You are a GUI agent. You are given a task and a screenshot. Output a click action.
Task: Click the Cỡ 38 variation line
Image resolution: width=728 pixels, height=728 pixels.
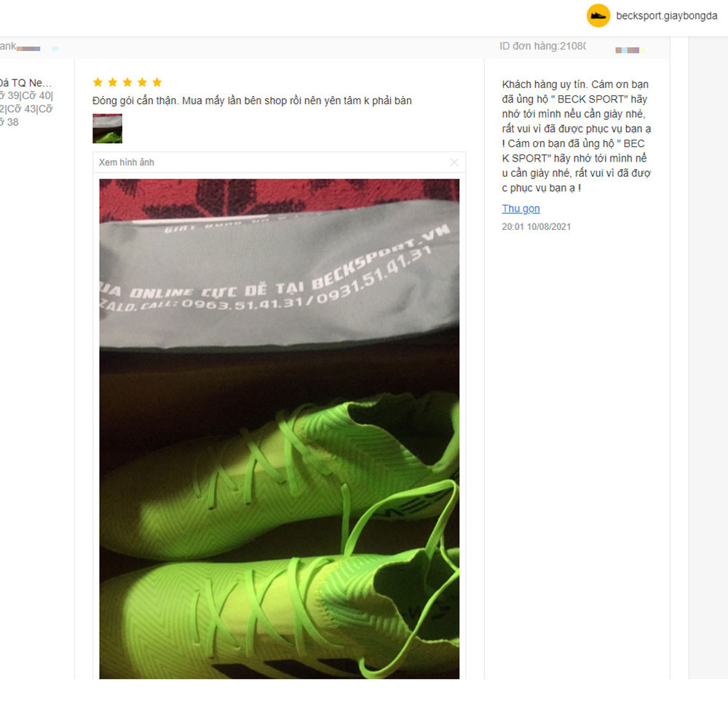click(9, 122)
